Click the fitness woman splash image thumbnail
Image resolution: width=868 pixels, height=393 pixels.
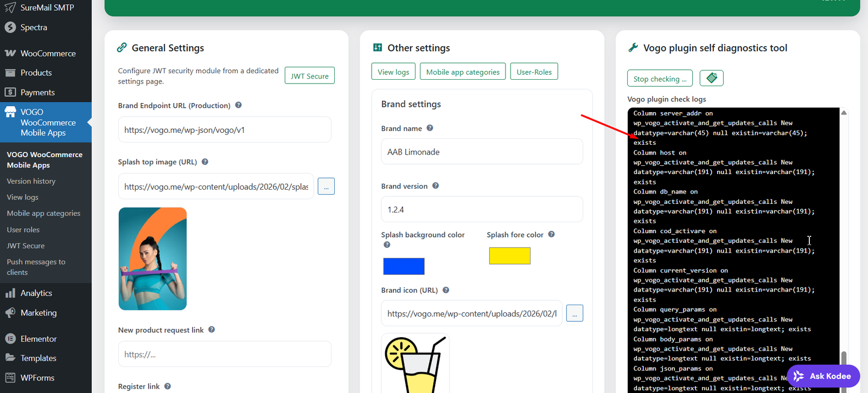tap(152, 259)
